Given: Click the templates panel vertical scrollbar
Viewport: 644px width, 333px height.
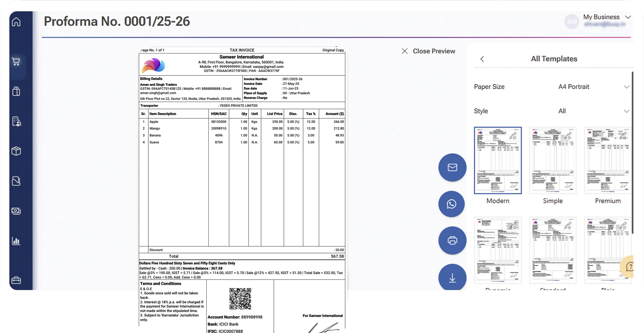Looking at the screenshot, I should (x=633, y=152).
